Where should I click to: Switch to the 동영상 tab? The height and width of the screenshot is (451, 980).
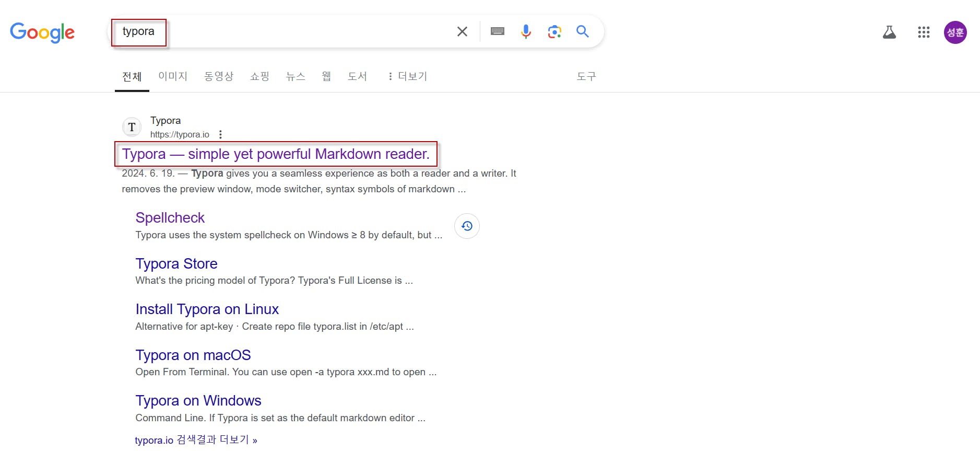pos(219,76)
